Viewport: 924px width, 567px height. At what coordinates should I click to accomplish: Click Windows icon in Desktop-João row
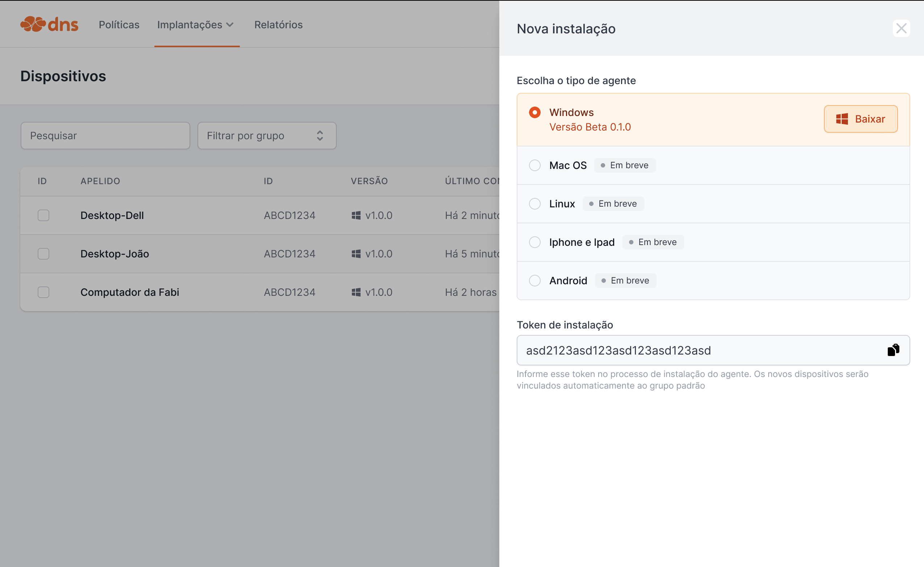click(x=356, y=254)
